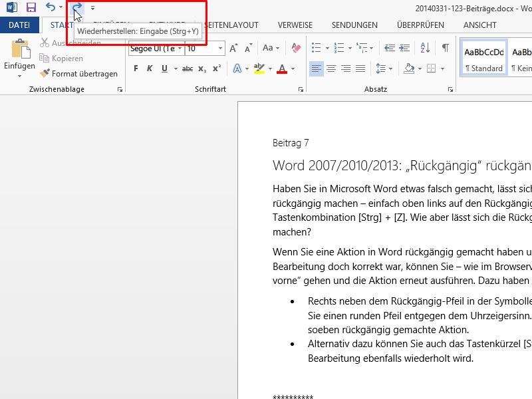
Task: Expand numbering library dropdown arrow
Action: pyautogui.click(x=350, y=48)
